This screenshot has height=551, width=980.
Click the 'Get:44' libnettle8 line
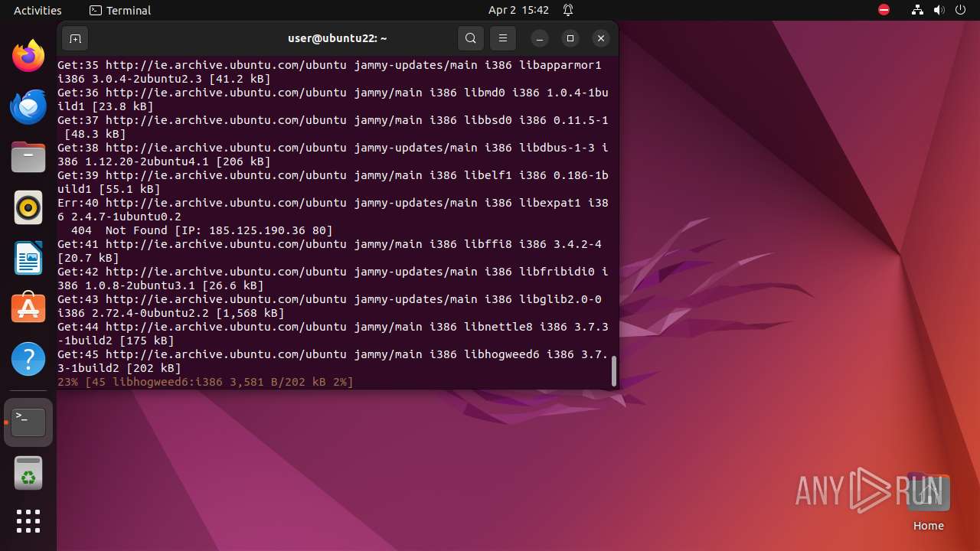tap(333, 334)
